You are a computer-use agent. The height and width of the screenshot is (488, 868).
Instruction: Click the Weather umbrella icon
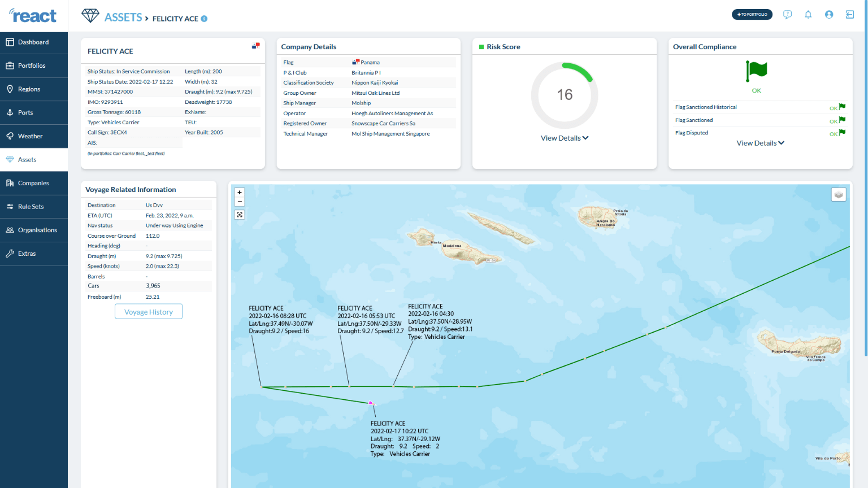click(x=10, y=136)
